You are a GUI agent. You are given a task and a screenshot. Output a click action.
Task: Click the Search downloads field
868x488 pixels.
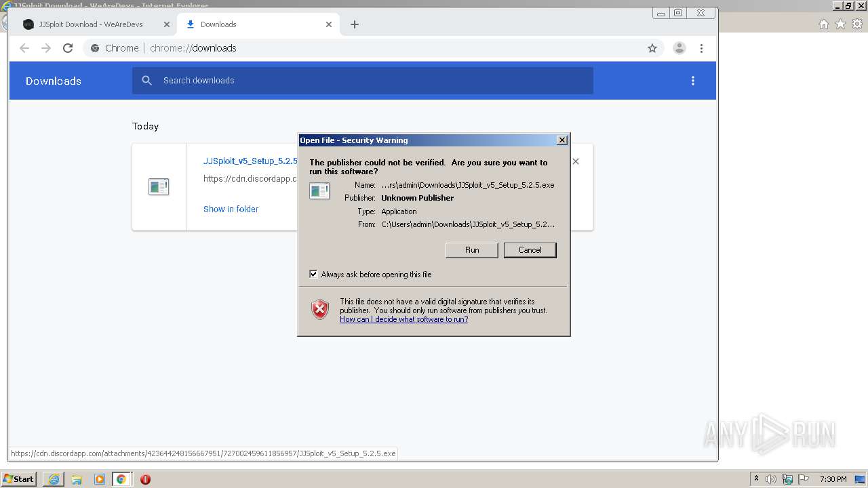(x=363, y=81)
